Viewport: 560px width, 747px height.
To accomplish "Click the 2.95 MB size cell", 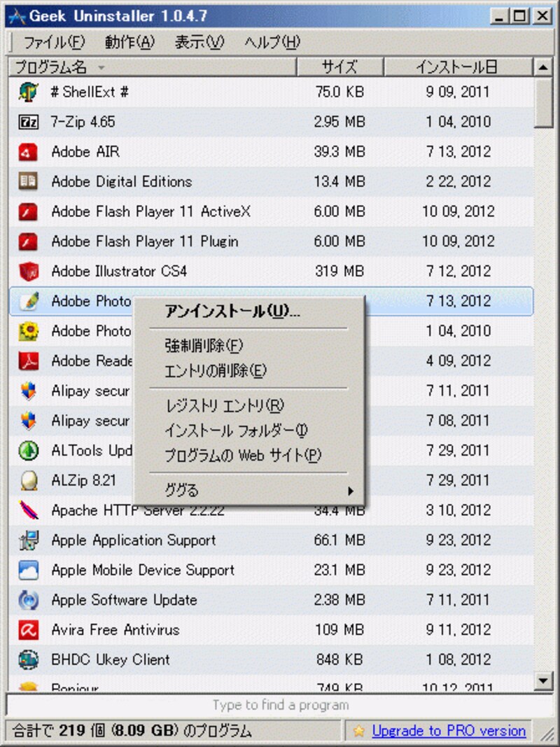I will 339,122.
